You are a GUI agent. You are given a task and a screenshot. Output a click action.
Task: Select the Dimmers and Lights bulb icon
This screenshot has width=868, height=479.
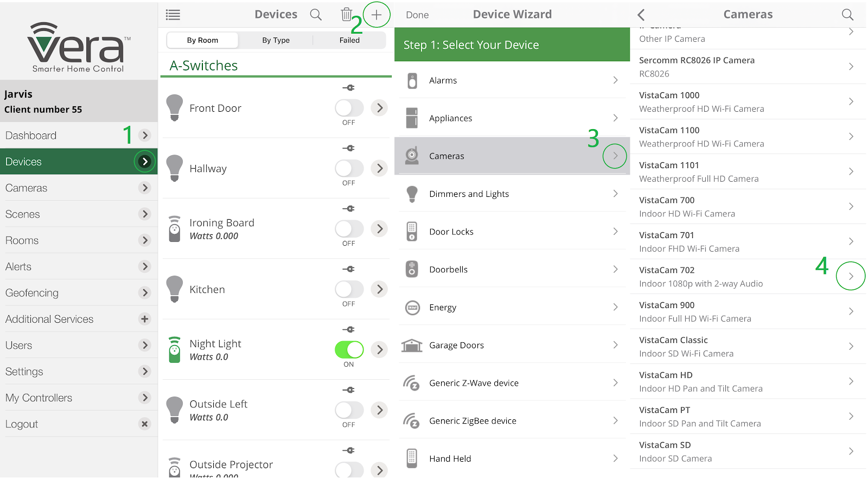pos(412,194)
